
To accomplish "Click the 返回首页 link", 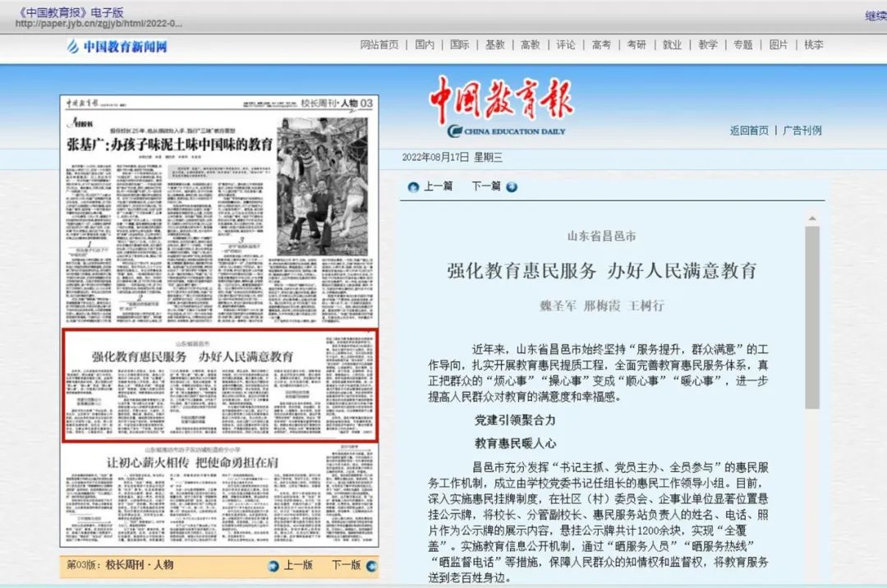I will tap(749, 131).
